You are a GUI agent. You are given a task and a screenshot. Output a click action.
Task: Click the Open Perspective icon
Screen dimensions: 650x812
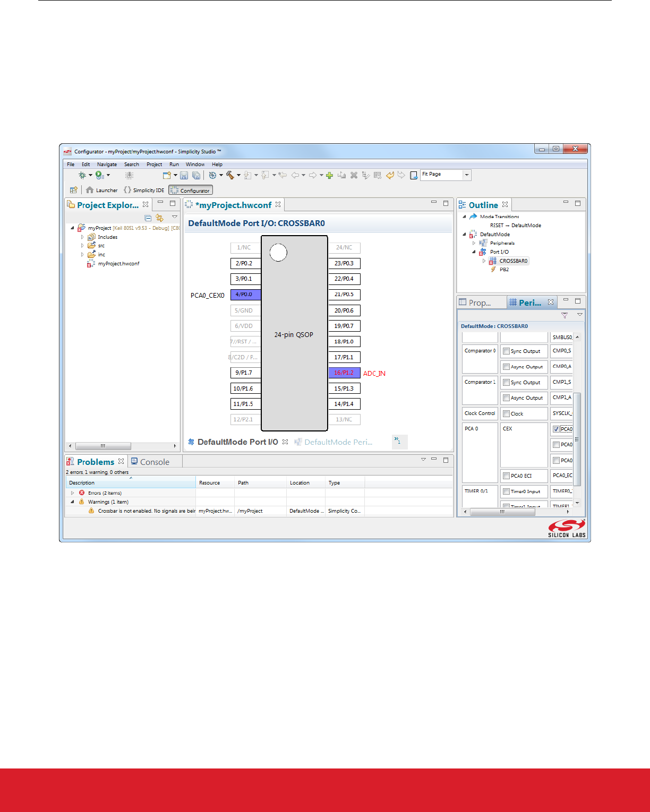click(74, 190)
